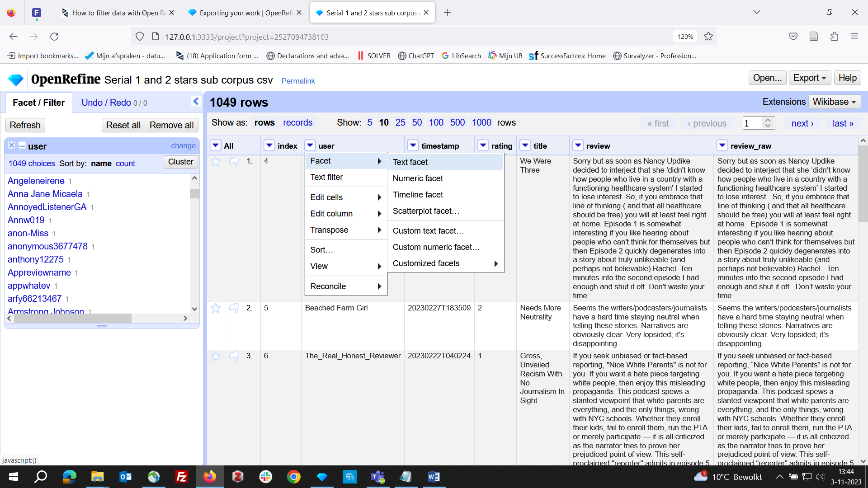Open Firefox extensions puzzle icon

(x=834, y=37)
